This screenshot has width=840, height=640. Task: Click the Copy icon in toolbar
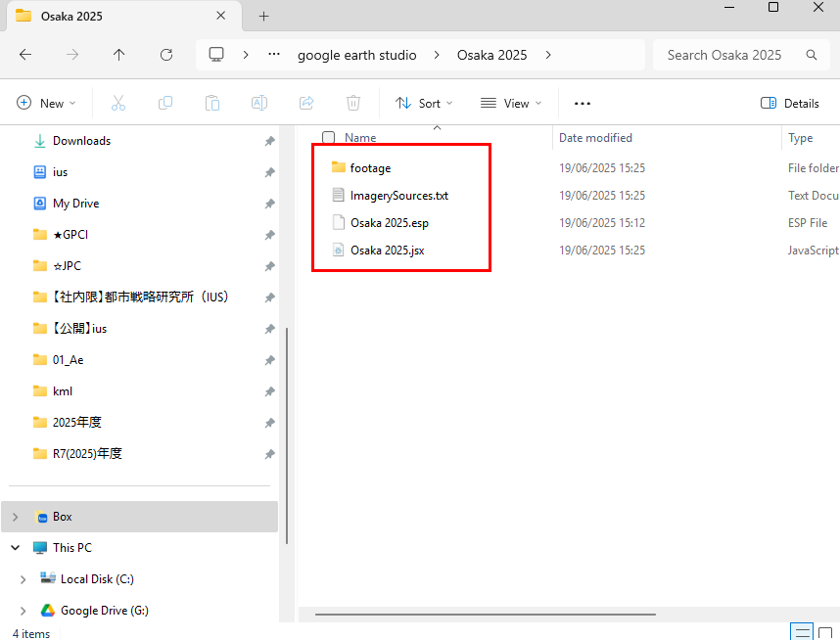tap(165, 103)
